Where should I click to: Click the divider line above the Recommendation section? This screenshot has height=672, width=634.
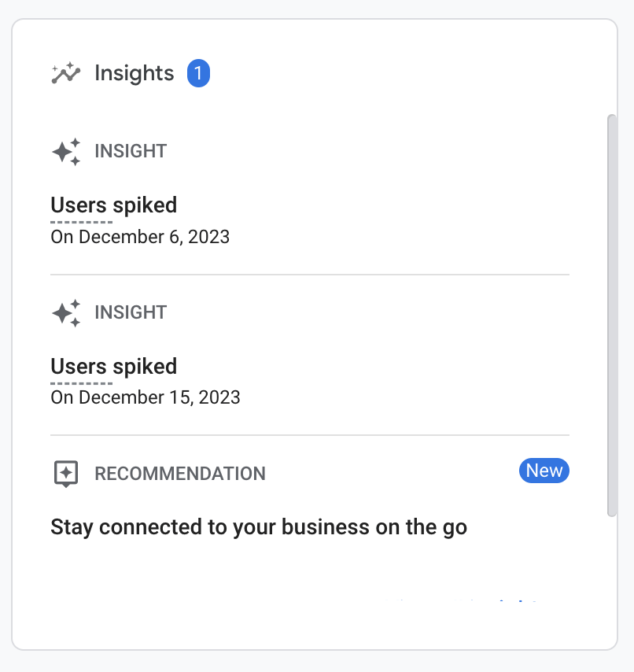(x=310, y=435)
